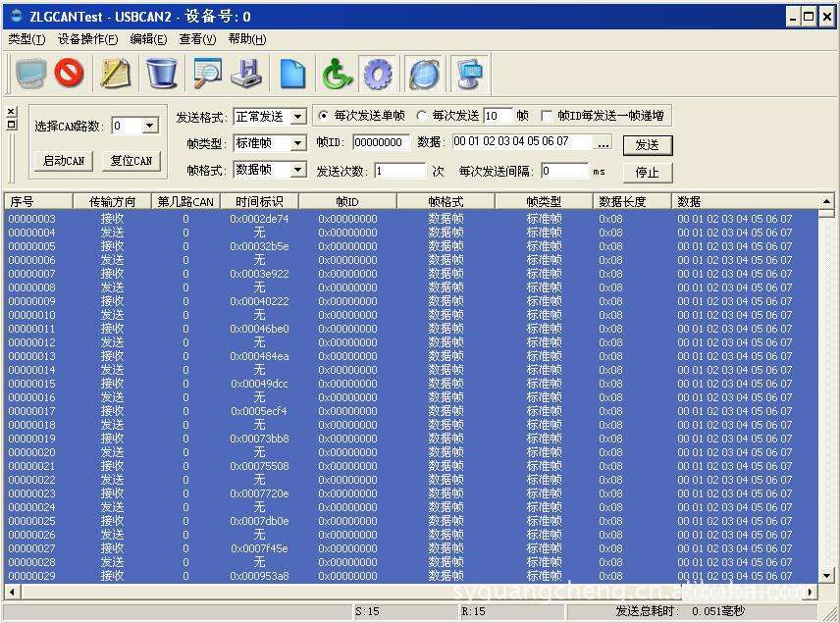Click the 启动CAN button
This screenshot has height=623, width=840.
tap(64, 161)
